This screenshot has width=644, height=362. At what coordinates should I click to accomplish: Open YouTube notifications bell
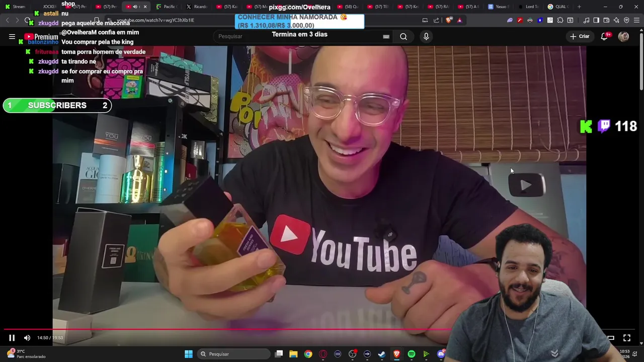click(605, 36)
